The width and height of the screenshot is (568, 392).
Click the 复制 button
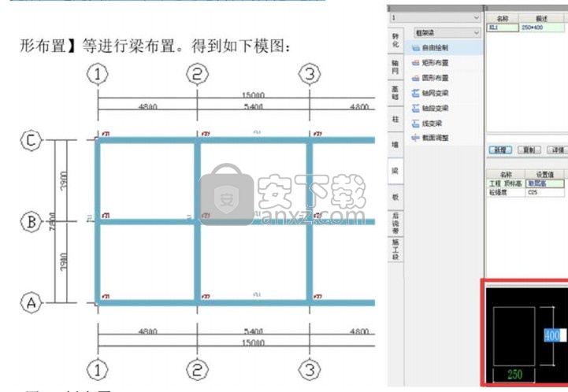click(x=529, y=150)
